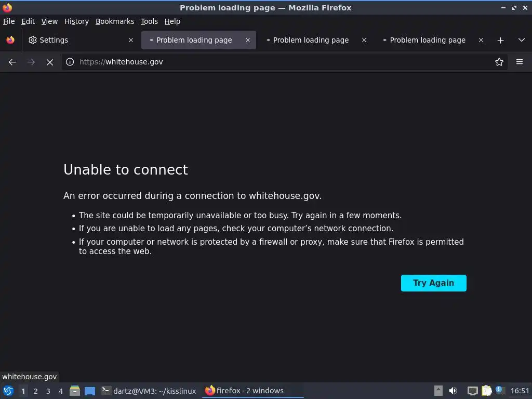This screenshot has height=399, width=532.
Task: Open the View menu
Action: (49, 21)
